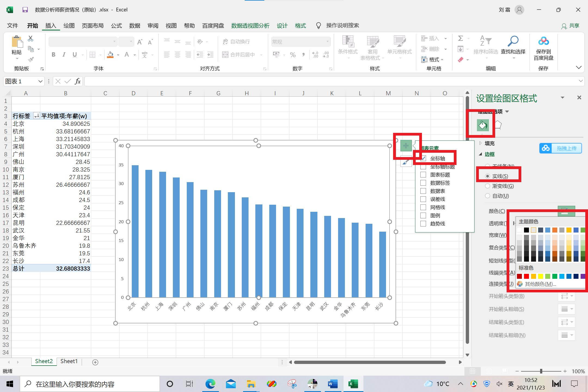
Task: Pick the black theme color swatch
Action: (x=526, y=230)
